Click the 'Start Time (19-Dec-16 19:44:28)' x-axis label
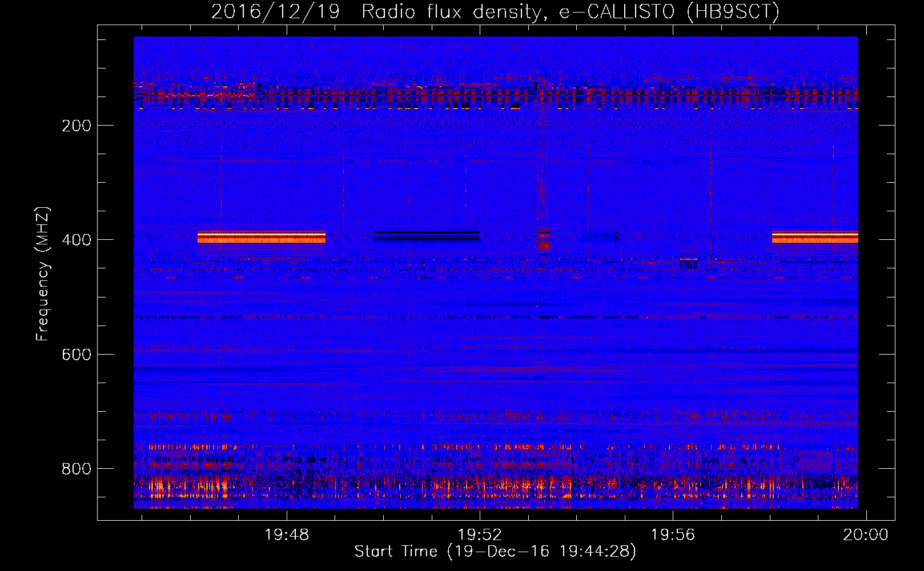 495,552
